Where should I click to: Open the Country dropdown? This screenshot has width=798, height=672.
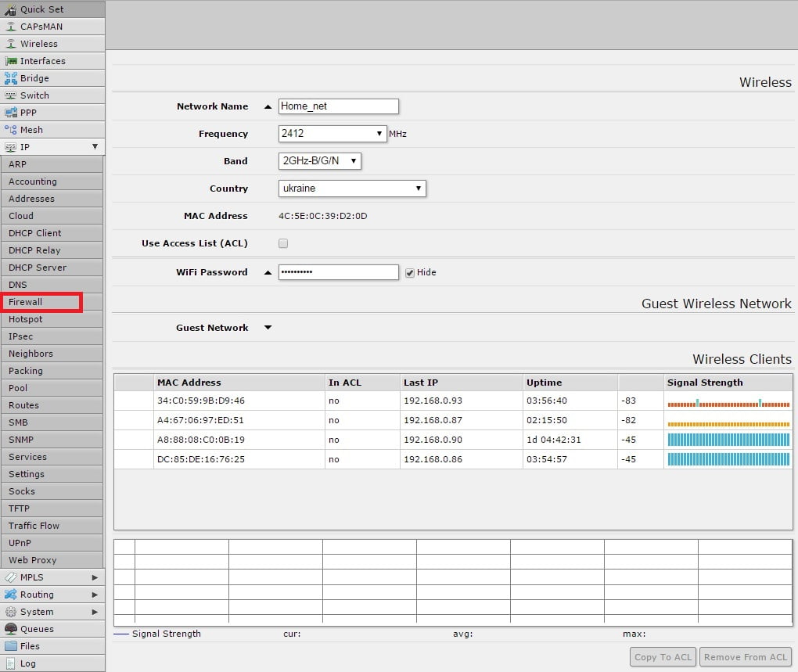pos(352,189)
